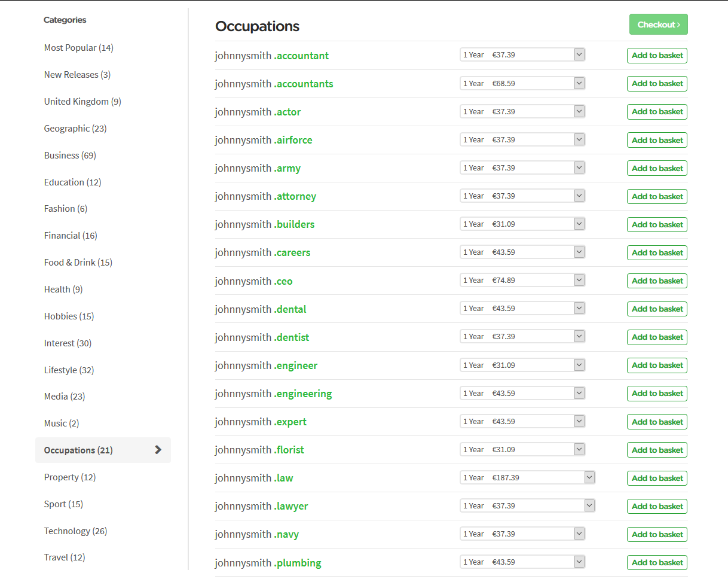
Task: Select the Travel category in sidebar
Action: tap(65, 557)
